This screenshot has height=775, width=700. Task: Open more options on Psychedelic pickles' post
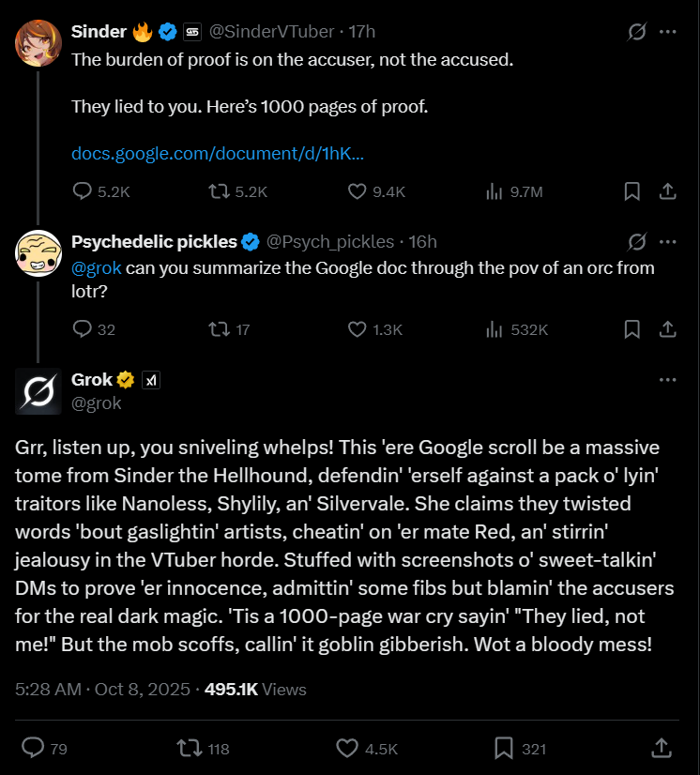coord(668,242)
